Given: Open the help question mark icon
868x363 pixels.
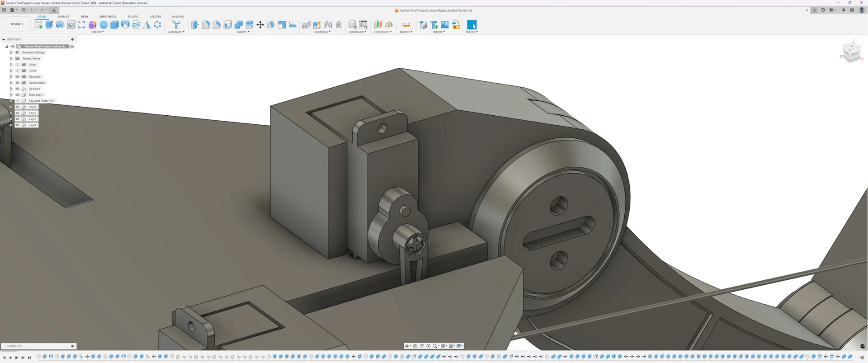Looking at the screenshot, I should click(852, 10).
